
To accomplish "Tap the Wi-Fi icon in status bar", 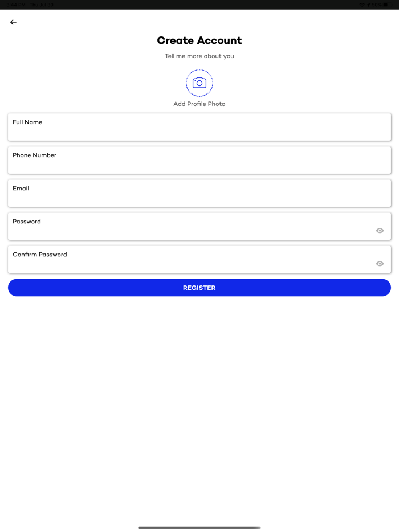I will [x=362, y=5].
